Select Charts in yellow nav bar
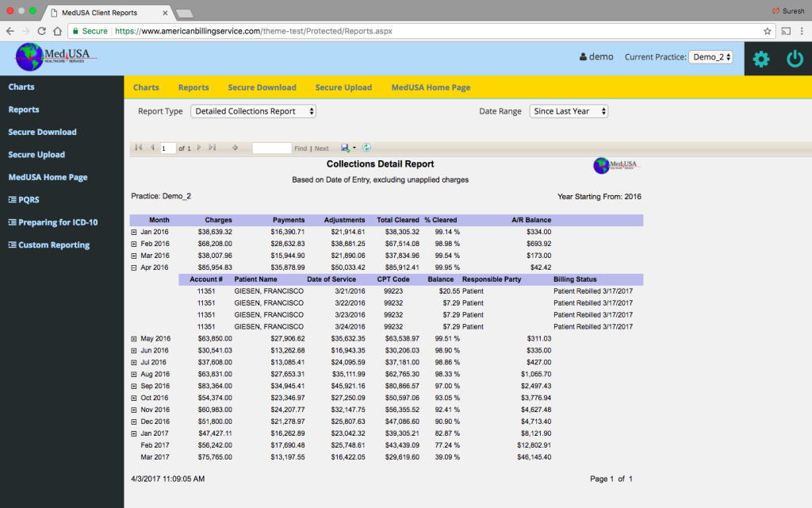The width and height of the screenshot is (812, 508). click(146, 87)
